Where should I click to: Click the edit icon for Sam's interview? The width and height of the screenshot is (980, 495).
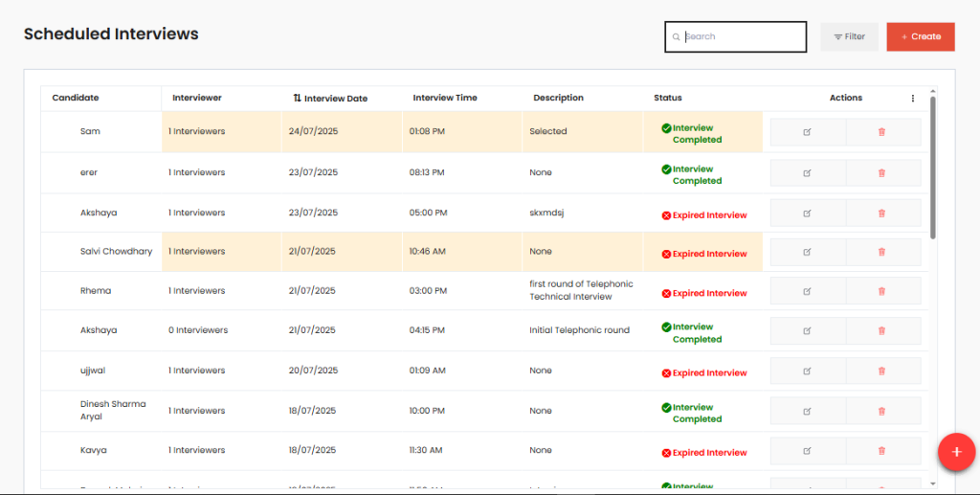(x=807, y=132)
